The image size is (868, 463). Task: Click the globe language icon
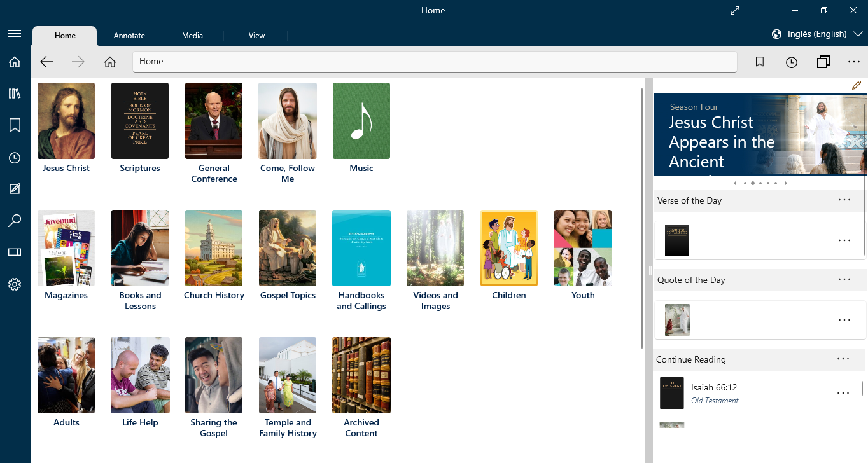point(776,34)
